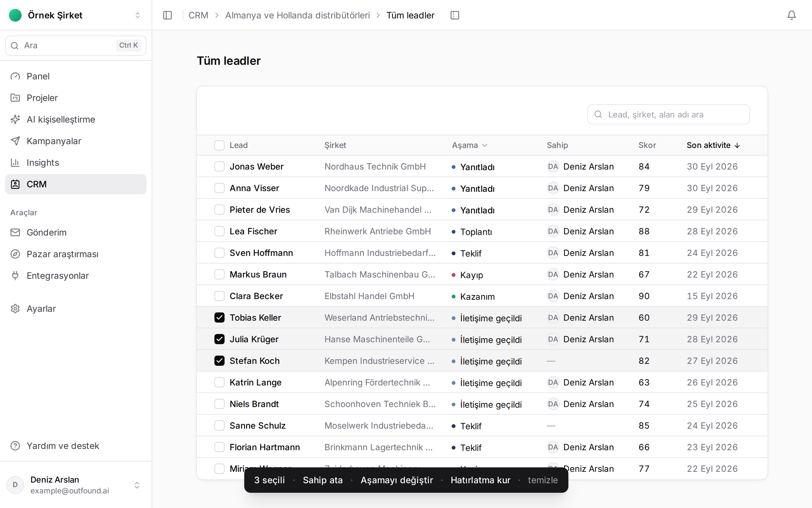Click the Elbstahl Handel GmbH company cell

[x=370, y=296]
